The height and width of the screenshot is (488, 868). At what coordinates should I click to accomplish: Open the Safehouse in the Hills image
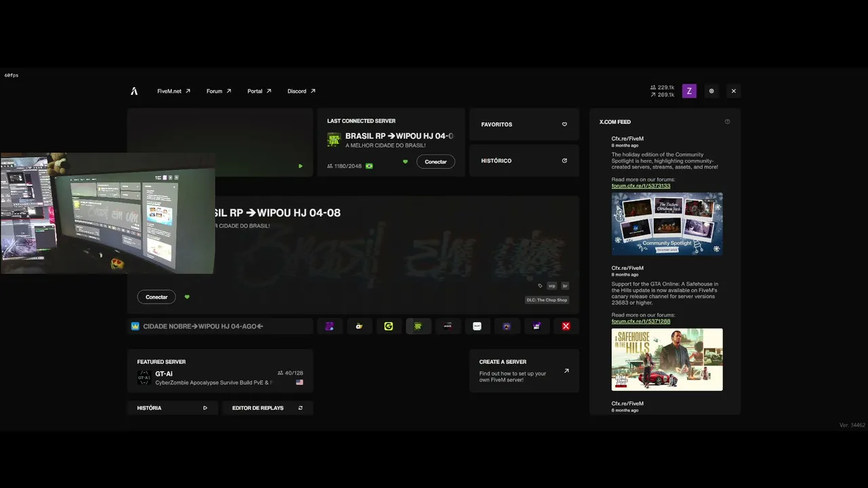pyautogui.click(x=667, y=360)
